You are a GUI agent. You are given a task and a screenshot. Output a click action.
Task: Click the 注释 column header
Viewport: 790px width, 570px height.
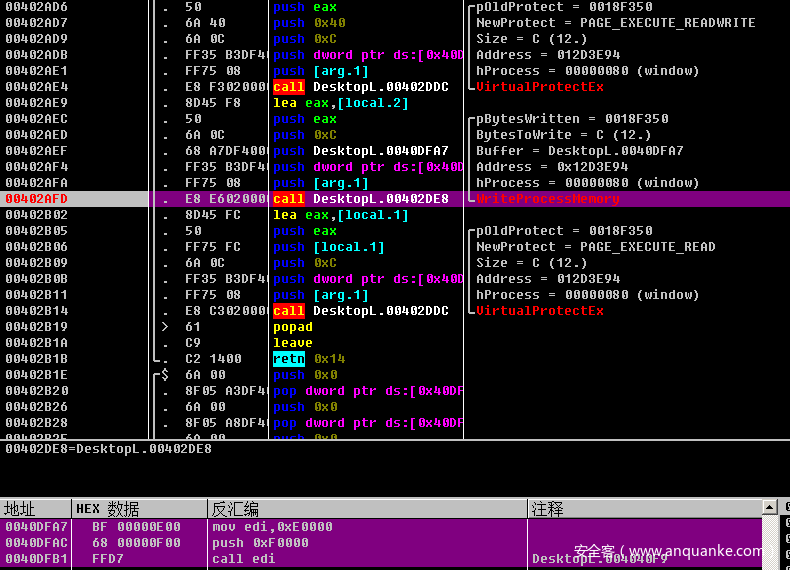point(548,509)
